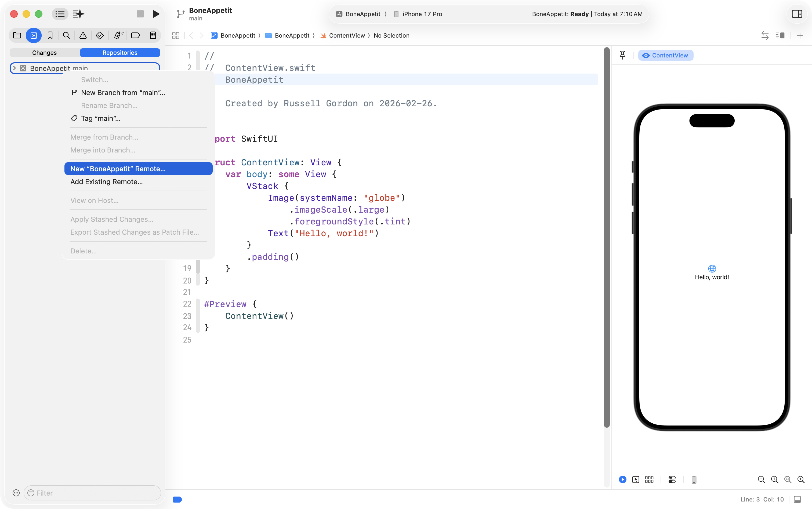The width and height of the screenshot is (812, 509).
Task: Select the Bookmark navigator icon
Action: pos(50,35)
